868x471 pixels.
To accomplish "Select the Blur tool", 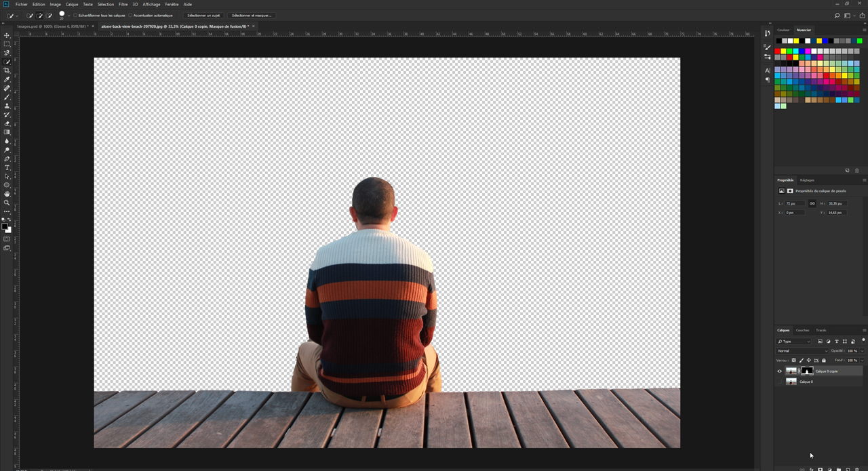I will (x=7, y=141).
